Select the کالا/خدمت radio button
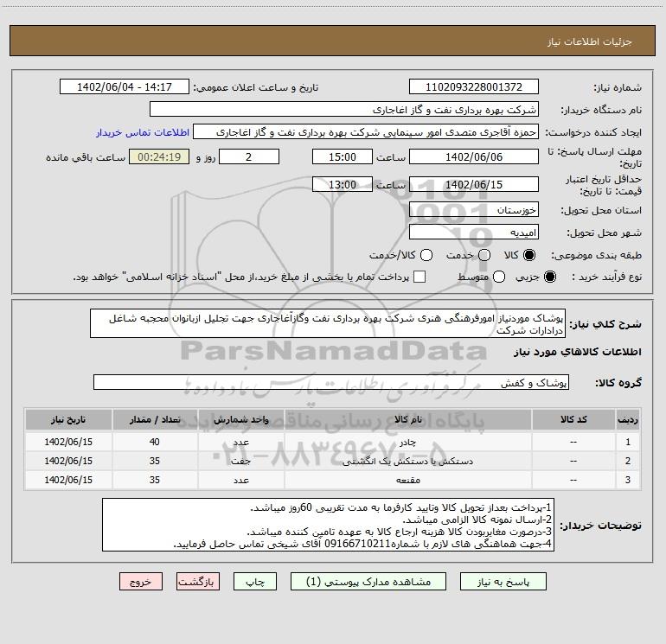666x644 pixels. pyautogui.click(x=426, y=255)
